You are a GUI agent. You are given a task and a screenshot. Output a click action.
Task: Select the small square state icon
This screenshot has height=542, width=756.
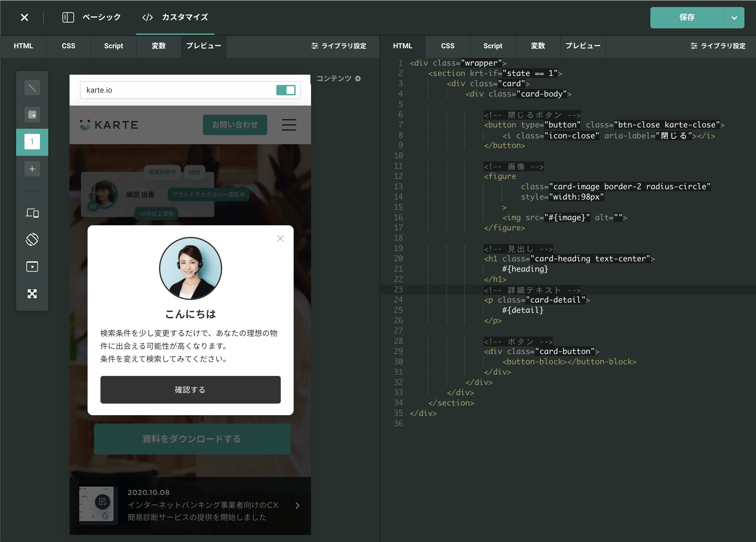point(32,115)
